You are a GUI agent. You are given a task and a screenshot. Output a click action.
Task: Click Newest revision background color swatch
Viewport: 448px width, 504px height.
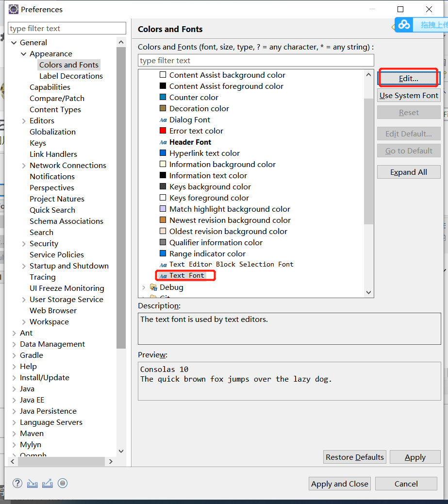pos(163,220)
